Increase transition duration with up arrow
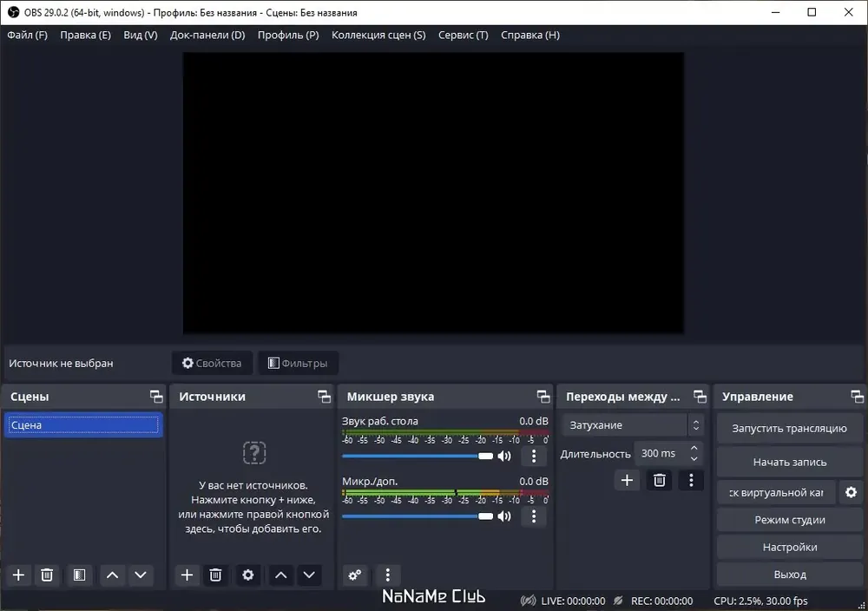 tap(694, 448)
